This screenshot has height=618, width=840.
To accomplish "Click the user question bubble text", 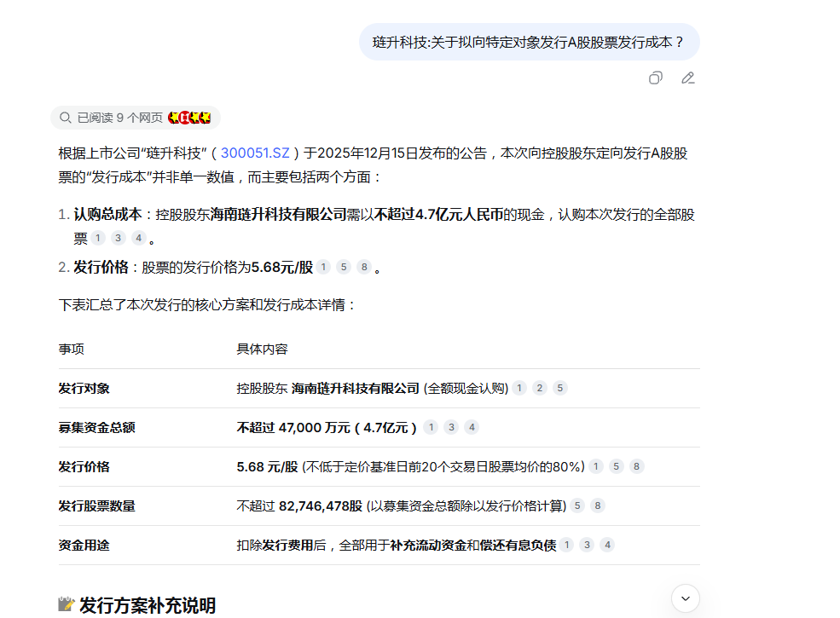I will tap(528, 43).
